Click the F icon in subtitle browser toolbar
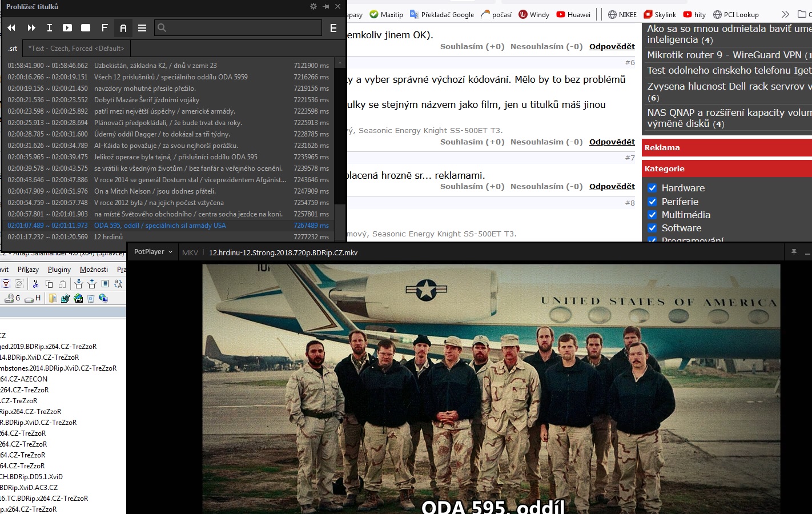This screenshot has height=514, width=812. 104,27
